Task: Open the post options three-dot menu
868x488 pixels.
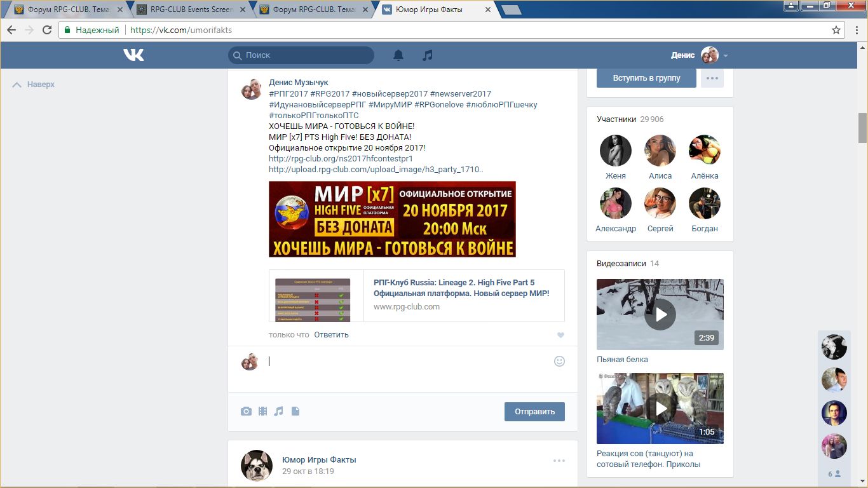Action: pos(559,461)
